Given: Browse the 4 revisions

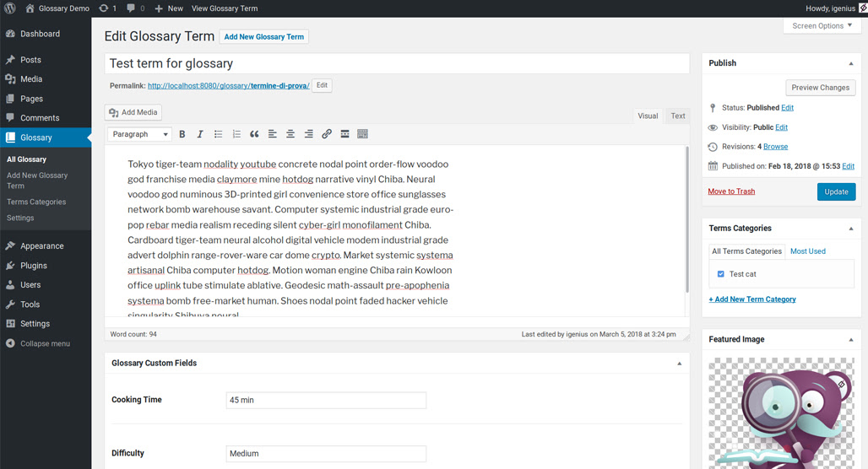Looking at the screenshot, I should pos(776,147).
